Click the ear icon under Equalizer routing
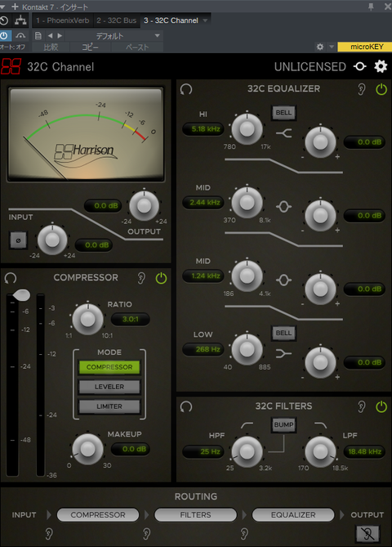The width and height of the screenshot is (392, 547). click(x=244, y=533)
